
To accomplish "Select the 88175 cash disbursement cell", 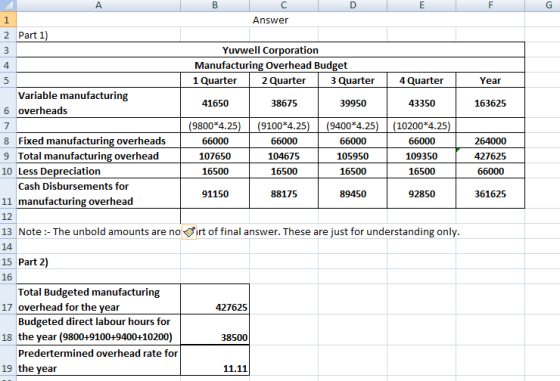I will (284, 194).
